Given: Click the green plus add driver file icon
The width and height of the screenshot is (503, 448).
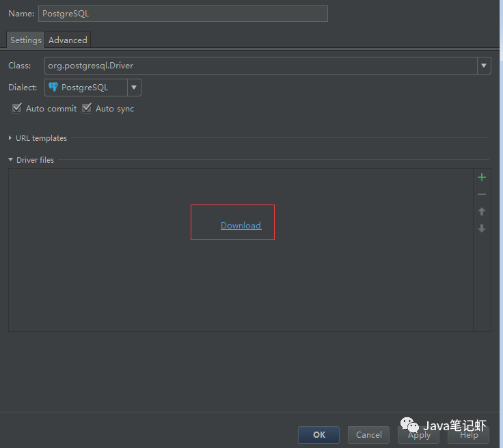Looking at the screenshot, I should click(x=482, y=177).
